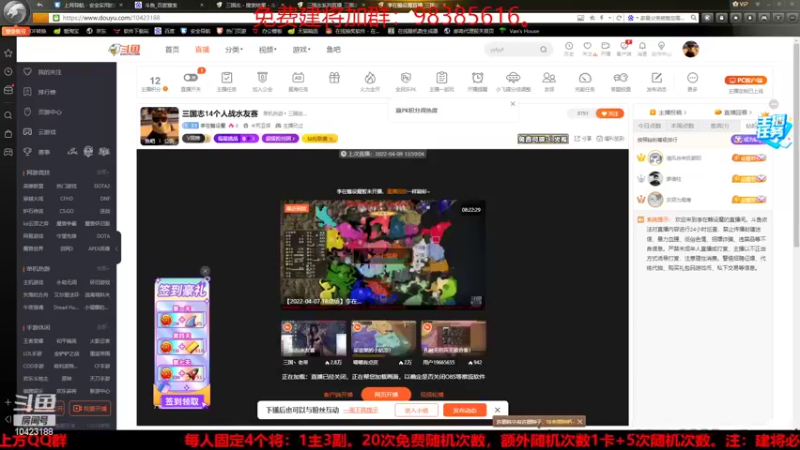Click the flame firepower icon
800x450 pixels.
tap(370, 78)
